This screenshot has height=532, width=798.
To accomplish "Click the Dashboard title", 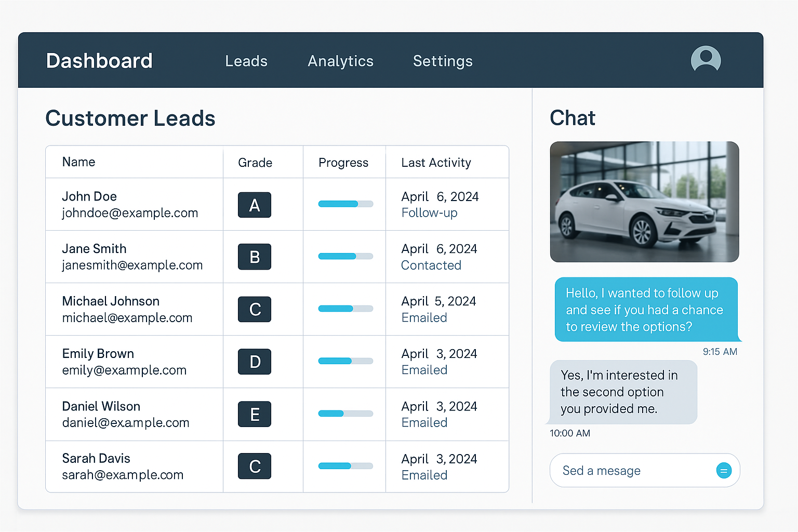I will click(x=99, y=60).
